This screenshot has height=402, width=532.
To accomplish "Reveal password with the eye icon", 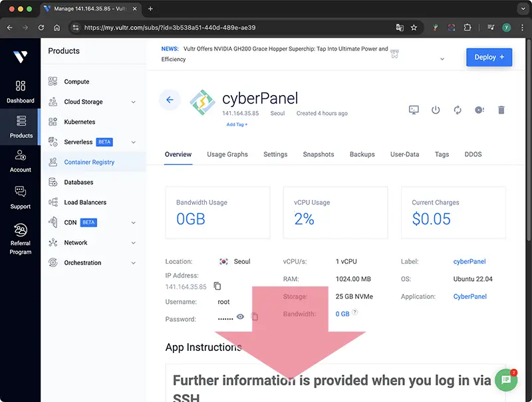I will pyautogui.click(x=240, y=316).
